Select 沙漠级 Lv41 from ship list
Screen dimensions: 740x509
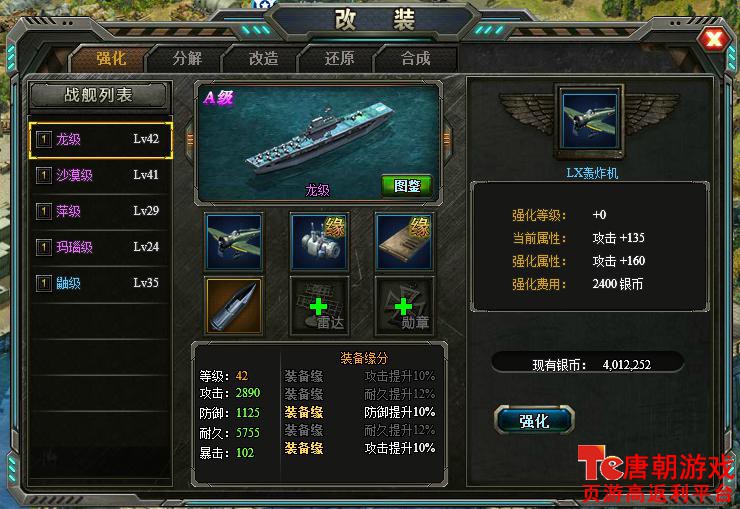(x=100, y=175)
